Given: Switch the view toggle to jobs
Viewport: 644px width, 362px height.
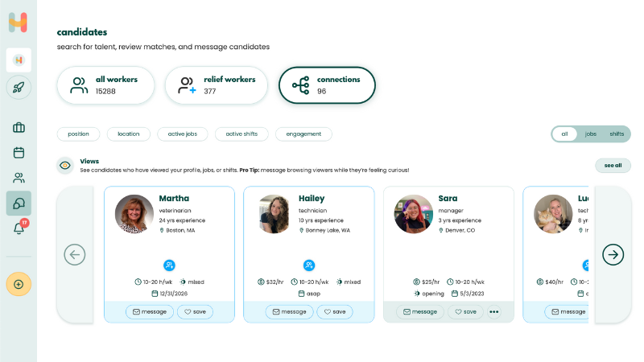Looking at the screenshot, I should [x=591, y=134].
